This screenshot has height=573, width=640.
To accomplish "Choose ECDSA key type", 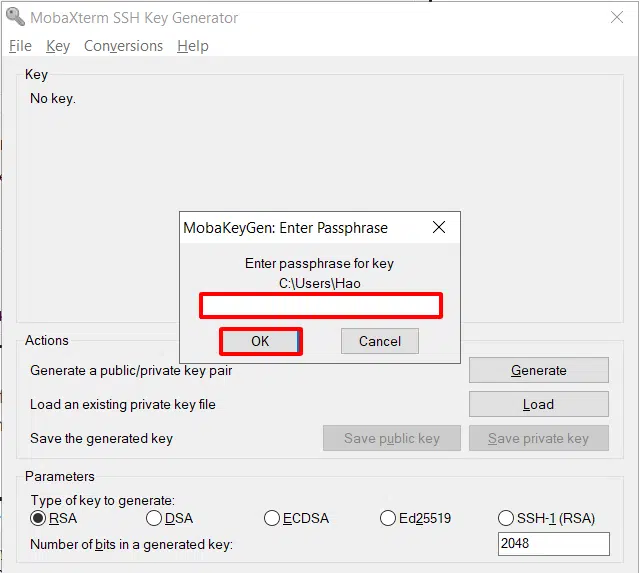I will click(272, 518).
